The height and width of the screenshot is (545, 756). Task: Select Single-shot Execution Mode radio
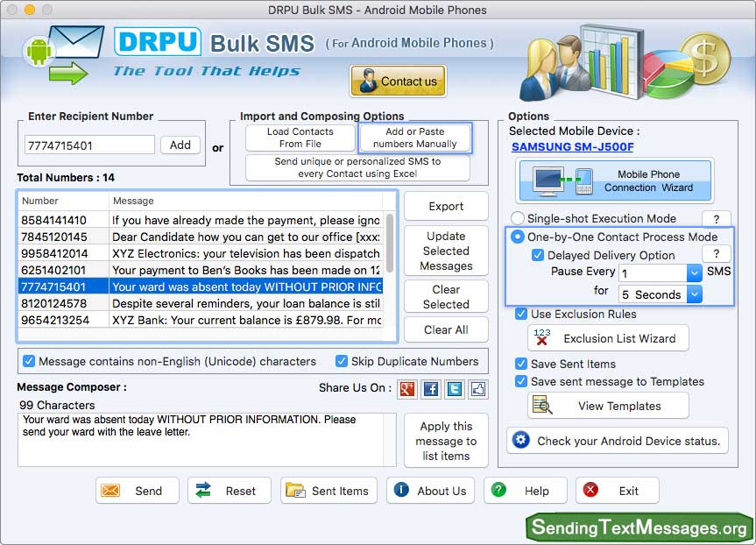pyautogui.click(x=518, y=218)
